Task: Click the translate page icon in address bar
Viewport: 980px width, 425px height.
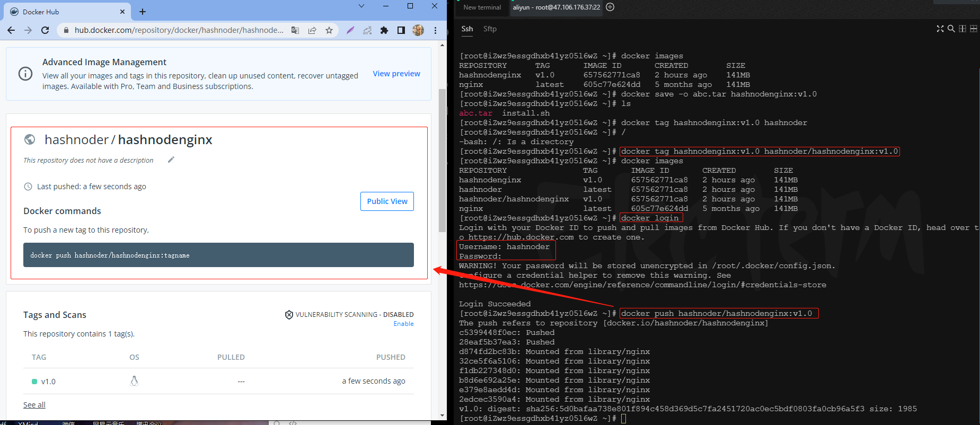Action: 295,30
